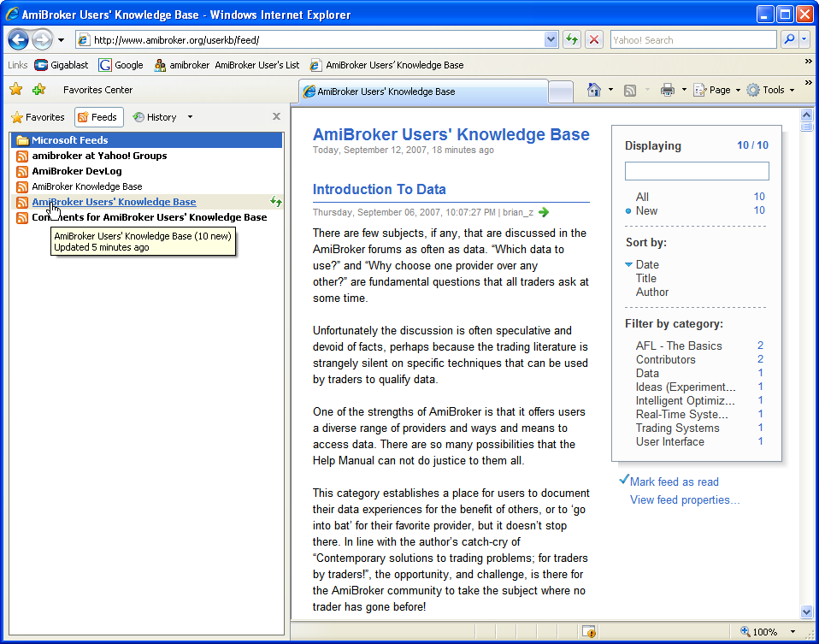Select the New filter option
The height and width of the screenshot is (644, 819).
tap(646, 210)
